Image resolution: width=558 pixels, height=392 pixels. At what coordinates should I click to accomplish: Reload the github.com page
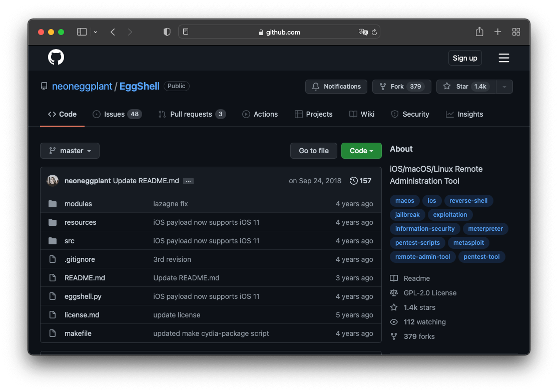click(x=374, y=32)
